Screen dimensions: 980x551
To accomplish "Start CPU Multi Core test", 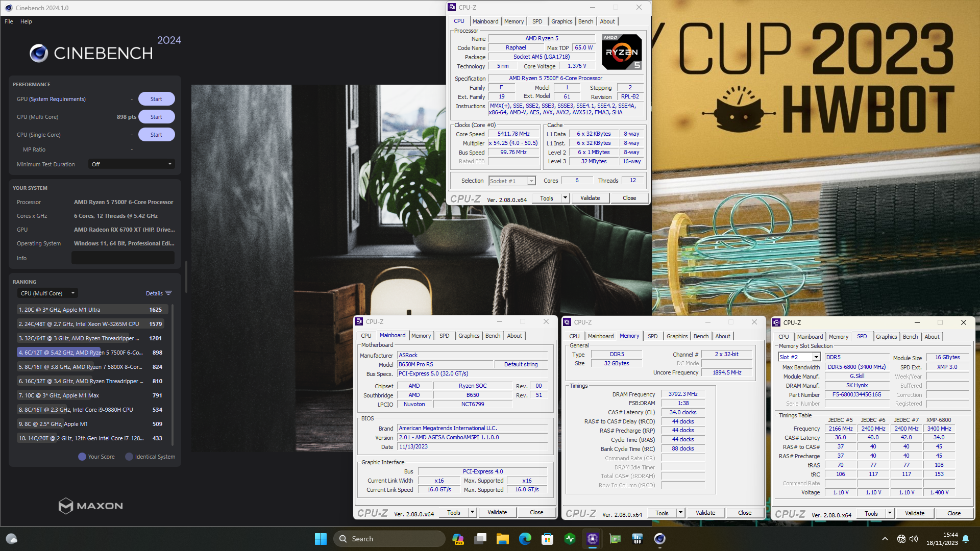I will click(x=156, y=117).
